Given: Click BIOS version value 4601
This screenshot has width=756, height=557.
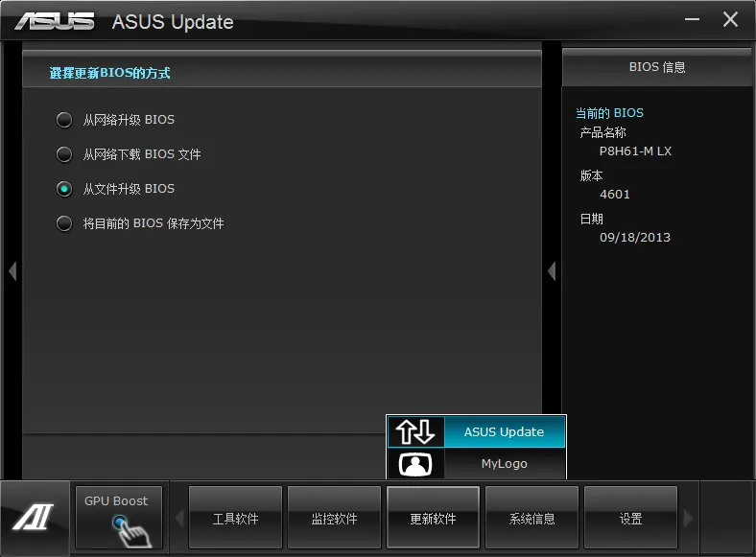Looking at the screenshot, I should 614,195.
